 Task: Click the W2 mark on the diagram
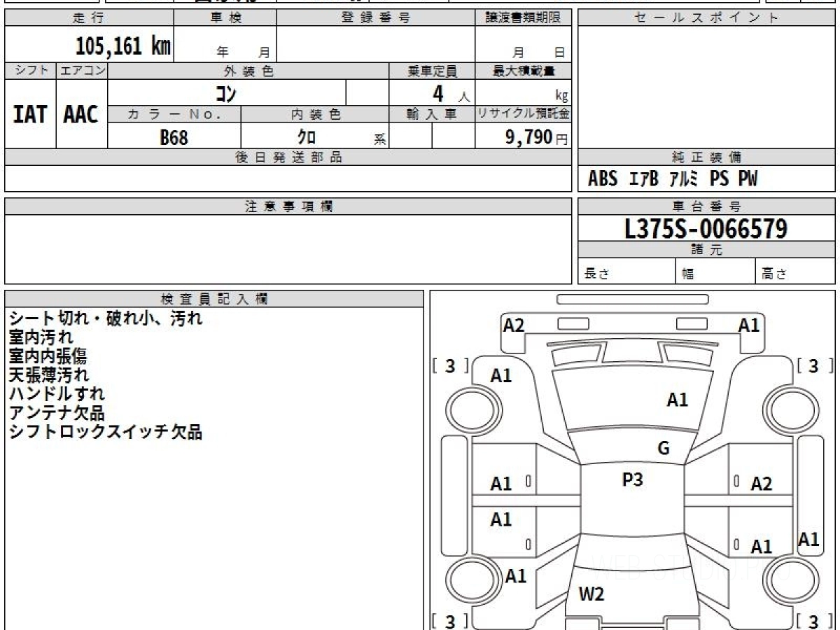click(591, 594)
